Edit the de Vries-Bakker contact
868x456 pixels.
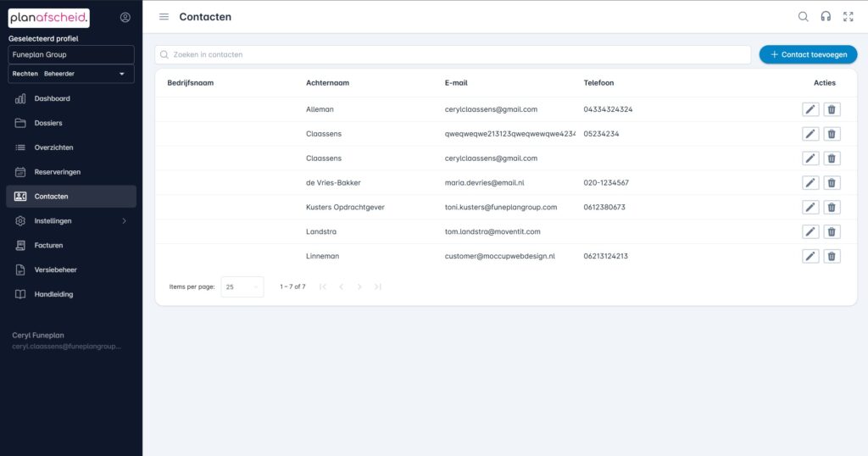pyautogui.click(x=810, y=183)
